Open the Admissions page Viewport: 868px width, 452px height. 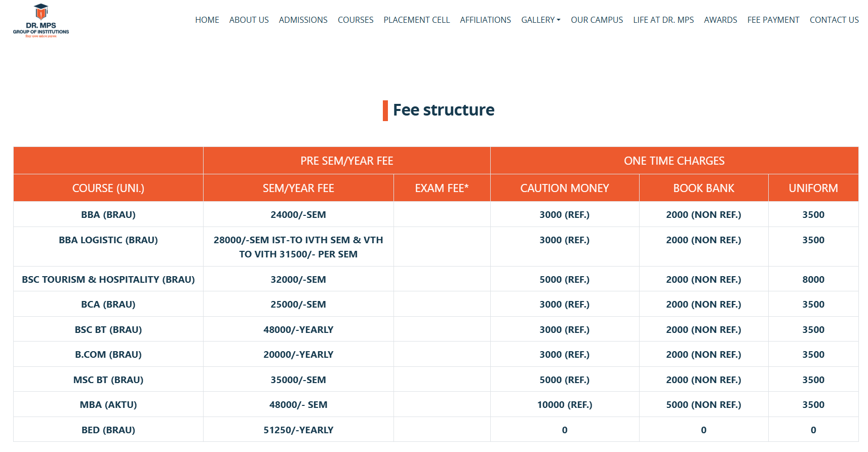[x=303, y=20]
